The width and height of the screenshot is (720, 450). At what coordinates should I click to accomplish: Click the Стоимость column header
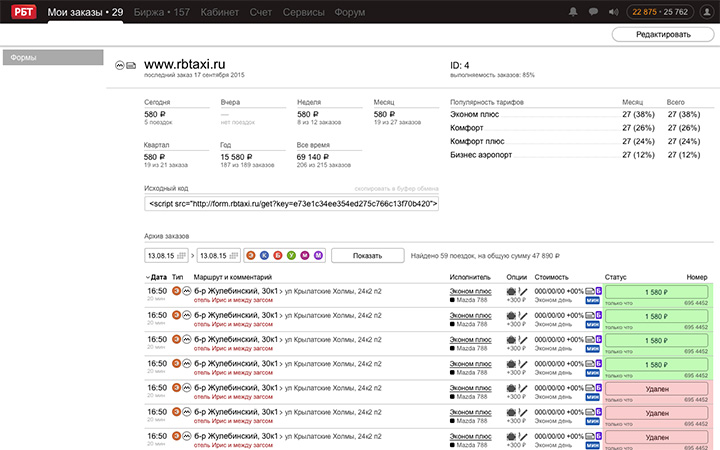pos(551,277)
